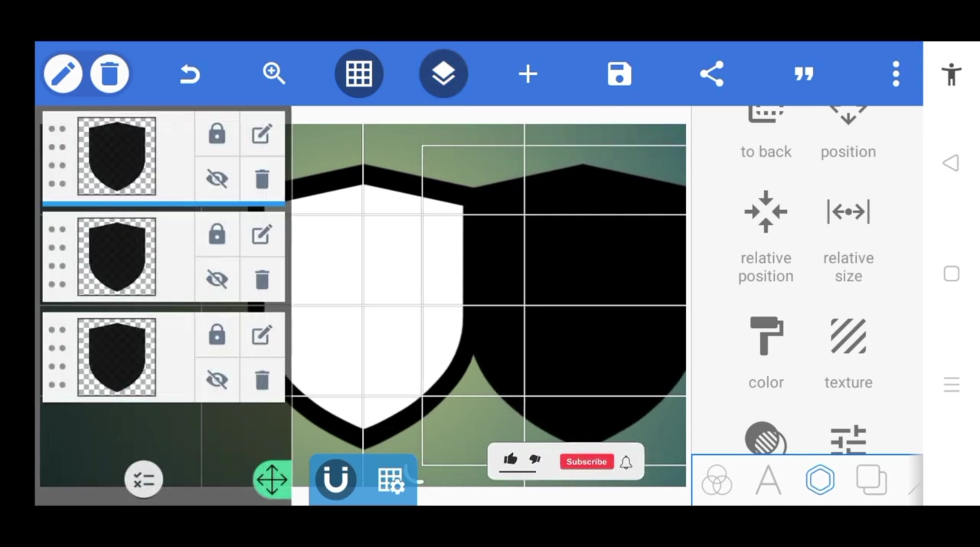Toggle the grid view button
Viewport: 980px width, 547px height.
point(359,74)
